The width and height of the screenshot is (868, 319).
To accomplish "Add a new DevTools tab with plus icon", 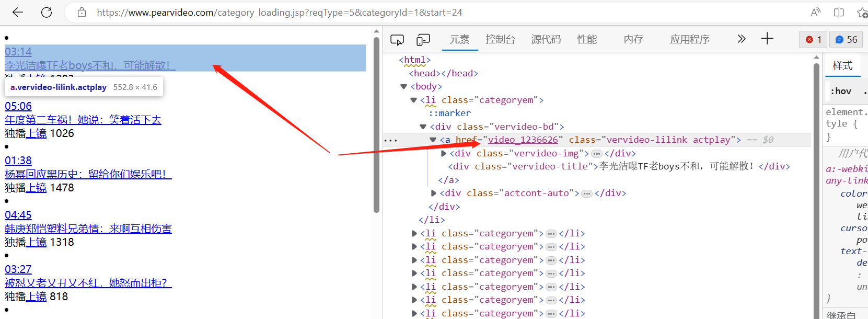I will [767, 38].
